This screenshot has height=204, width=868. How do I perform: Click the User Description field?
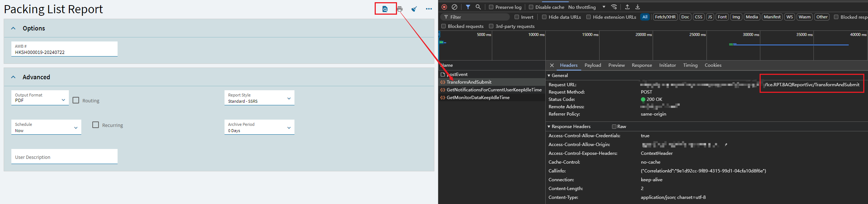[x=64, y=156]
